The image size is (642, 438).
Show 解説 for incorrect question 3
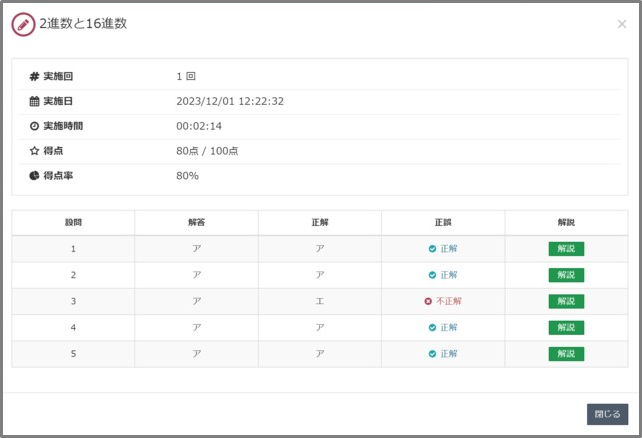click(x=566, y=301)
